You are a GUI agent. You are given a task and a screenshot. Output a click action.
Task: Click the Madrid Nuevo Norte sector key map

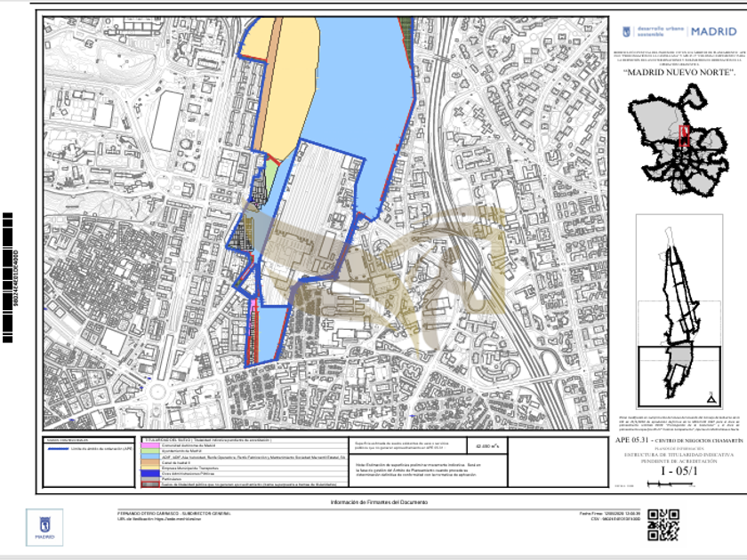679,313
